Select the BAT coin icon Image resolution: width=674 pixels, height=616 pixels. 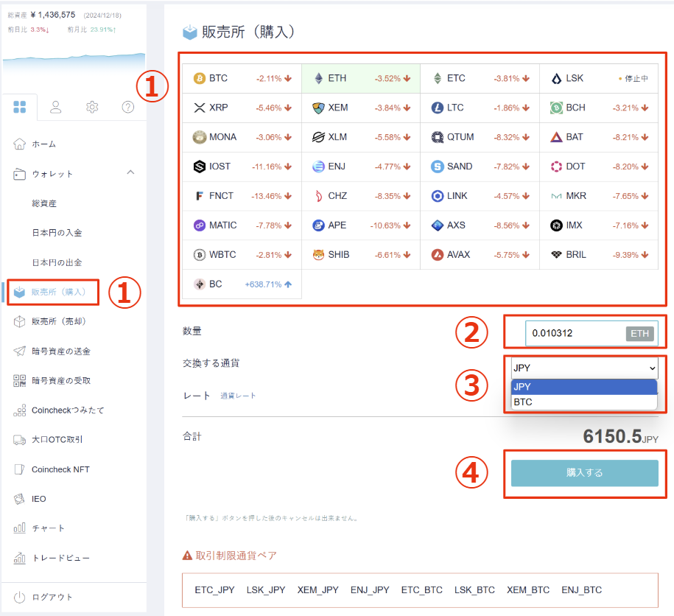(556, 137)
